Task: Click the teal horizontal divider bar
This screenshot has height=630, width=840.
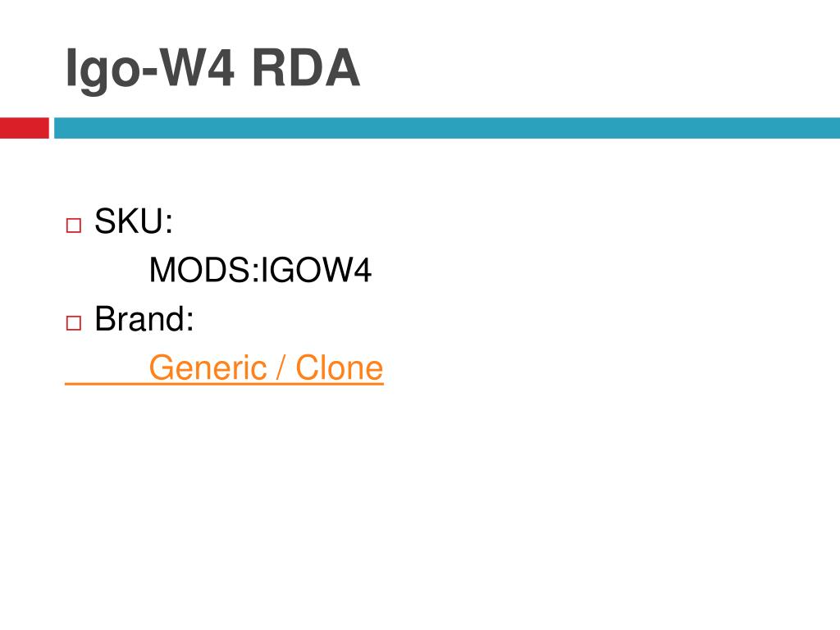Action: pyautogui.click(x=447, y=128)
